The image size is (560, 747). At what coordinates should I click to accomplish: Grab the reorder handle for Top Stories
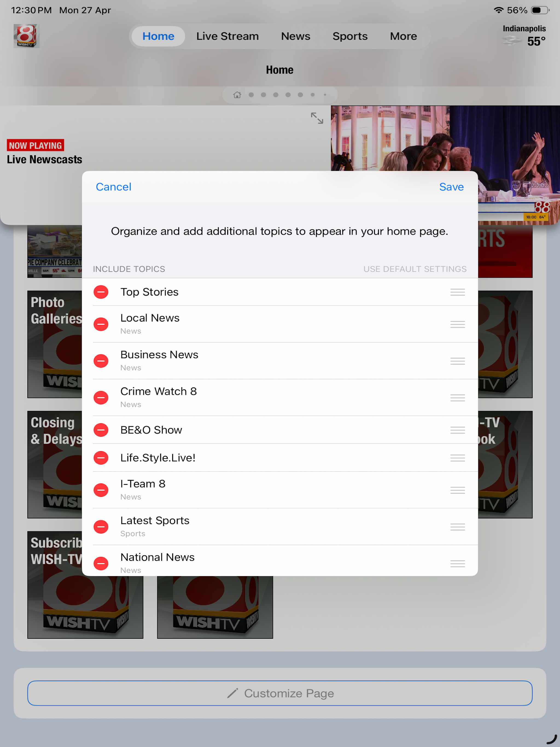coord(457,292)
